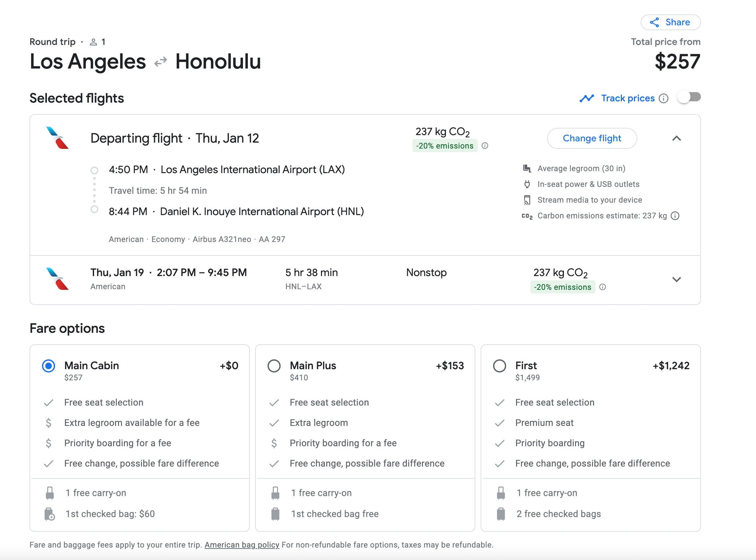Viewport: 756px width, 560px height.
Task: Click the Change flight button
Action: 592,138
